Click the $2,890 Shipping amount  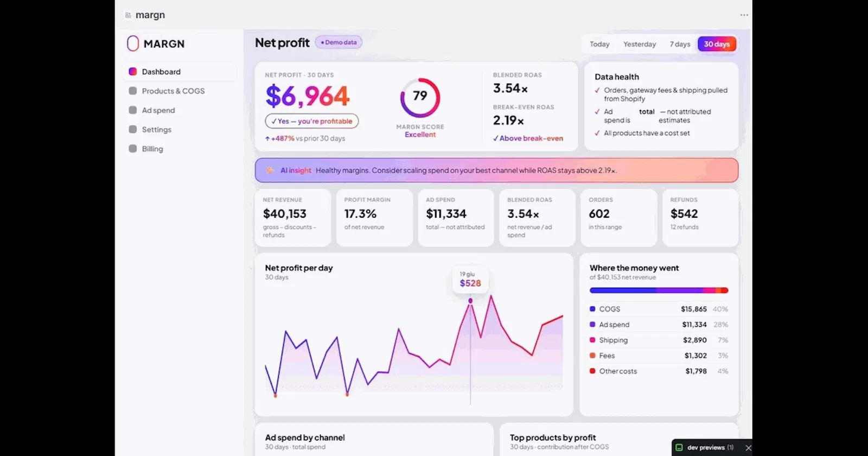point(695,340)
